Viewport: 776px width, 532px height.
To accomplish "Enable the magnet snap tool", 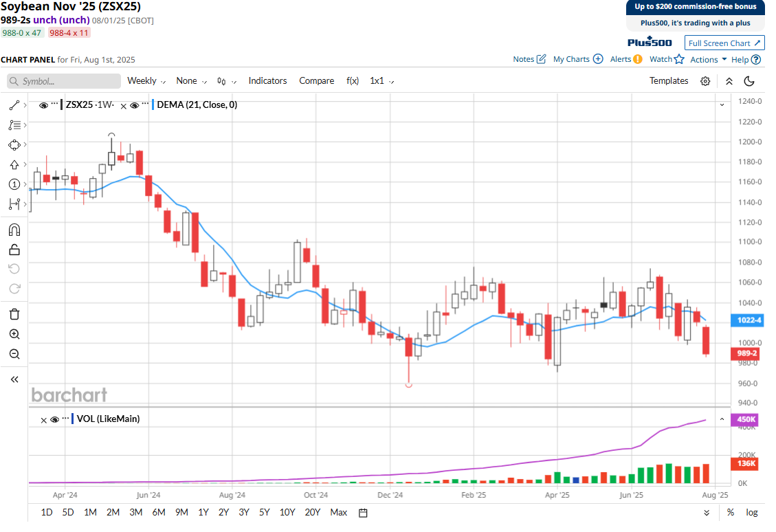I will coord(14,230).
